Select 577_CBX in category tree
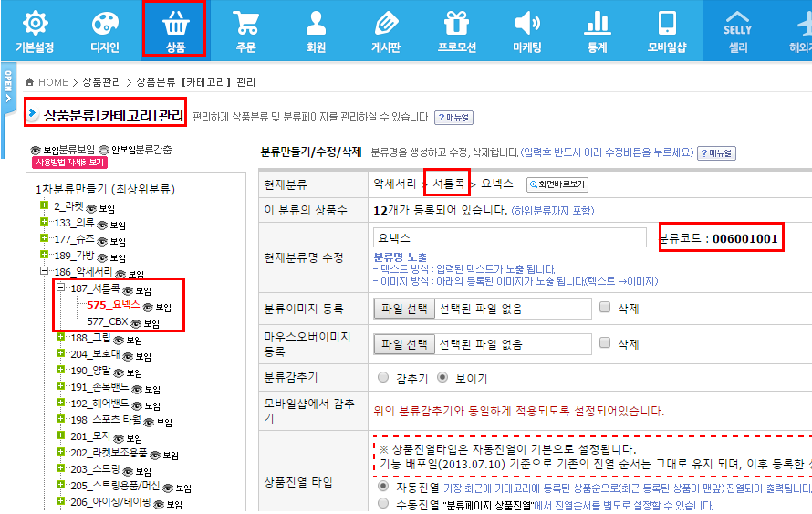 [x=107, y=322]
